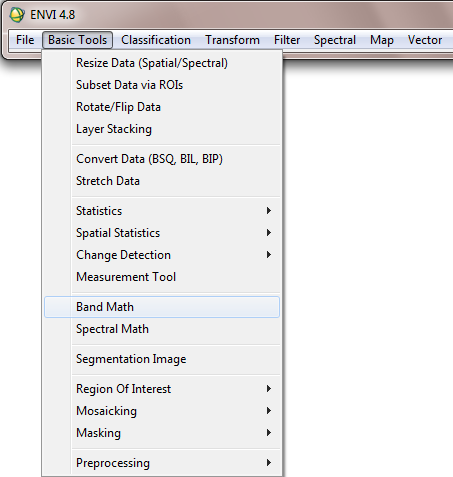Click the ENVI globe application icon
Image resolution: width=453 pixels, height=477 pixels.
coord(17,15)
